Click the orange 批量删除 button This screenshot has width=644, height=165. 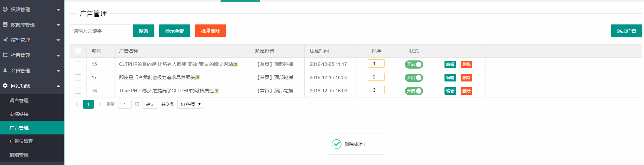(210, 31)
